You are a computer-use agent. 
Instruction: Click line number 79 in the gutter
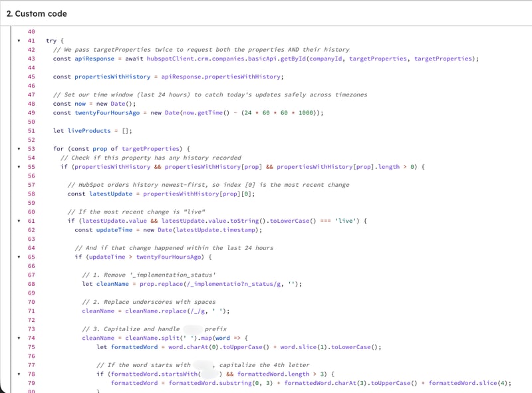click(x=31, y=383)
